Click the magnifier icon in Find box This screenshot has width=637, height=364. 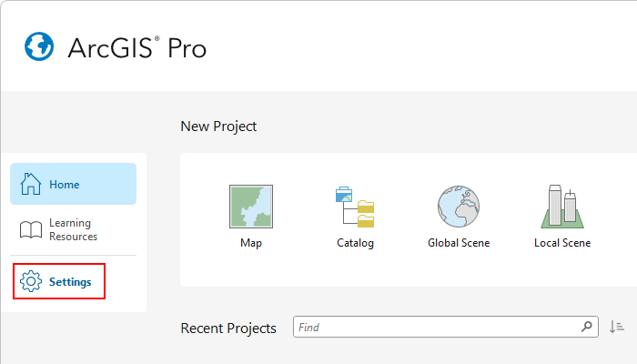click(587, 326)
